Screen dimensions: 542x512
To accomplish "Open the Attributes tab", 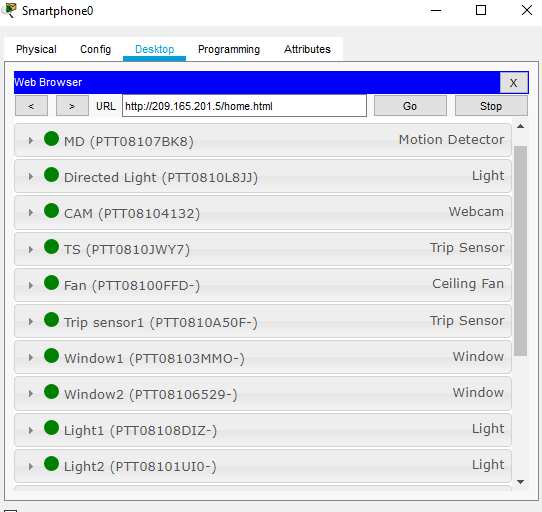I will pyautogui.click(x=307, y=49).
